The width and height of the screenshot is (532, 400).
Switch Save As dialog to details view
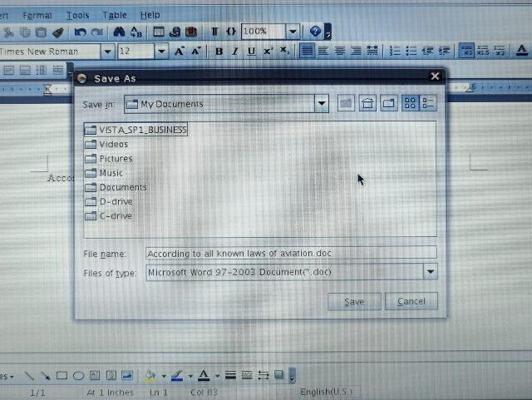tap(428, 103)
